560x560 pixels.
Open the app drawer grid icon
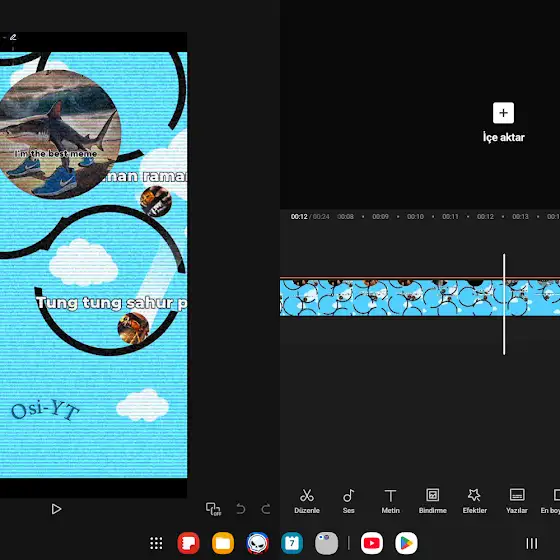pyautogui.click(x=156, y=543)
